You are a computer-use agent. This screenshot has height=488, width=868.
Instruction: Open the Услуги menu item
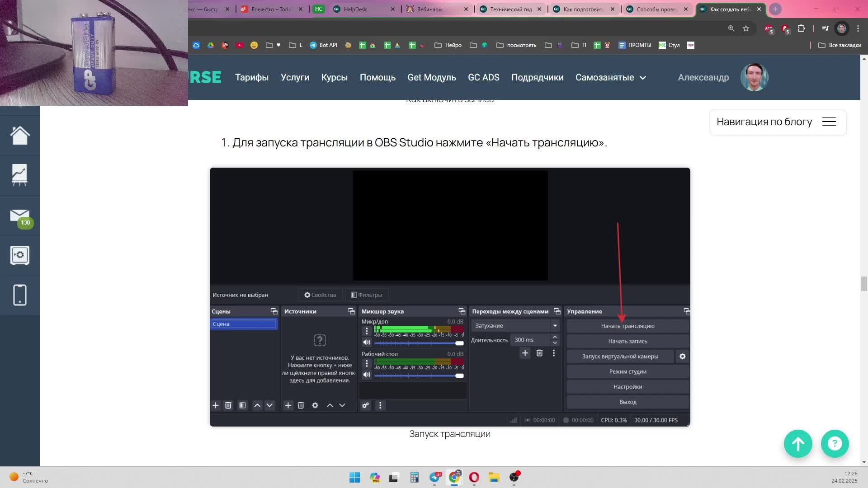pyautogui.click(x=295, y=77)
